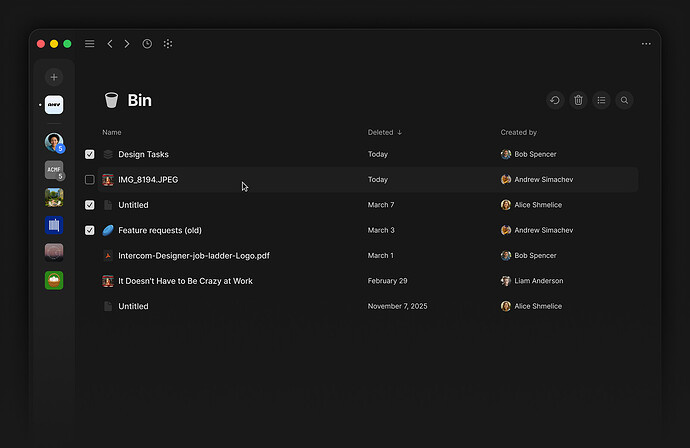Viewport: 690px width, 448px height.
Task: Click the March 1 deleted date
Action: pyautogui.click(x=381, y=256)
